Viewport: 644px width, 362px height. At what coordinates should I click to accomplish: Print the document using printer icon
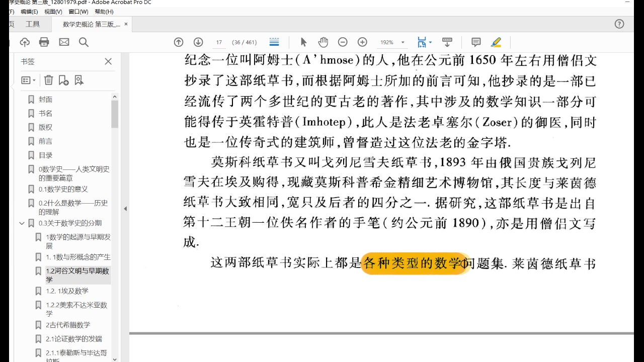coord(44,42)
